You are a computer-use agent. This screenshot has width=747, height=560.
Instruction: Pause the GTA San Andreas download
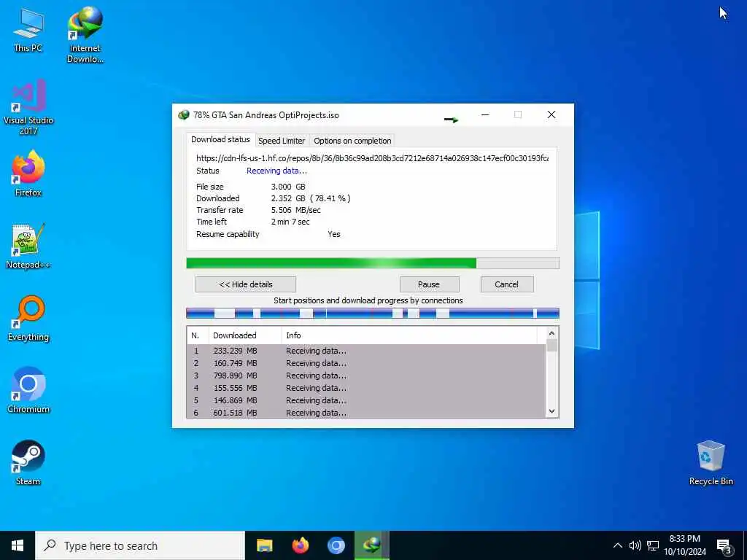[x=429, y=284]
